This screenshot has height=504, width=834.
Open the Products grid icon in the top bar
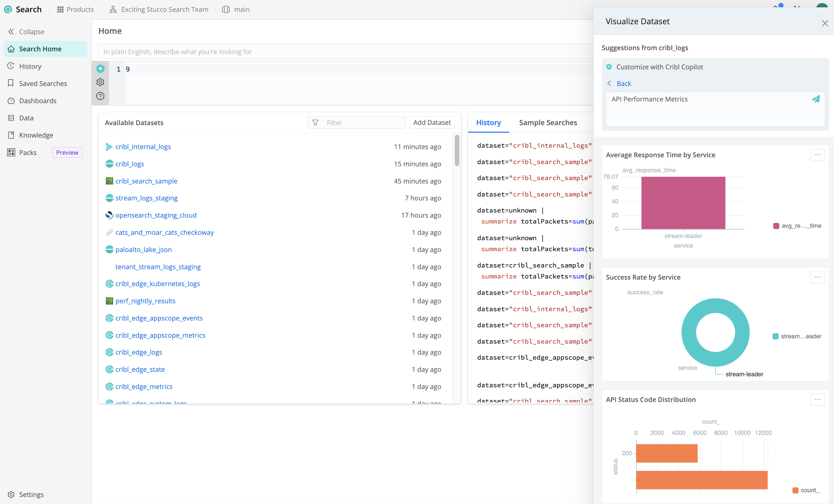61,9
